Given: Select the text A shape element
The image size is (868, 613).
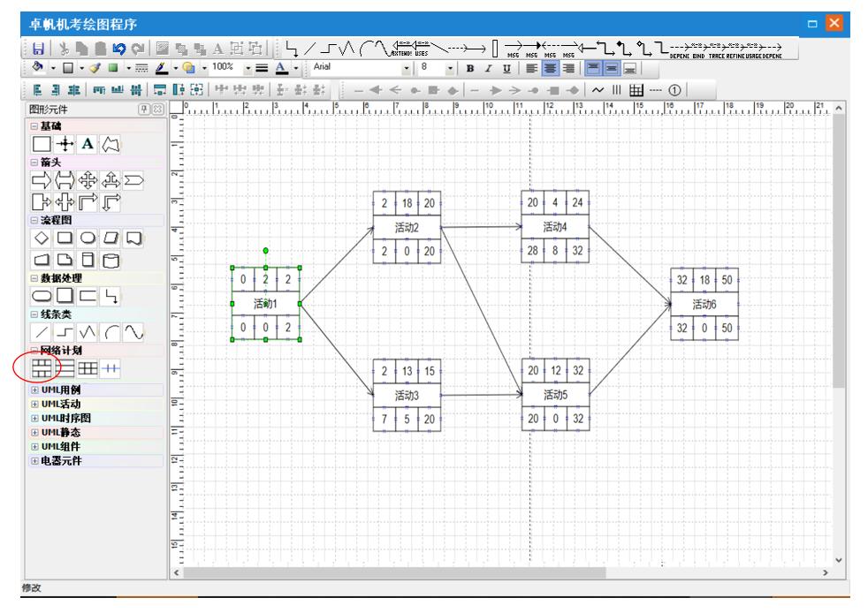Looking at the screenshot, I should [88, 144].
